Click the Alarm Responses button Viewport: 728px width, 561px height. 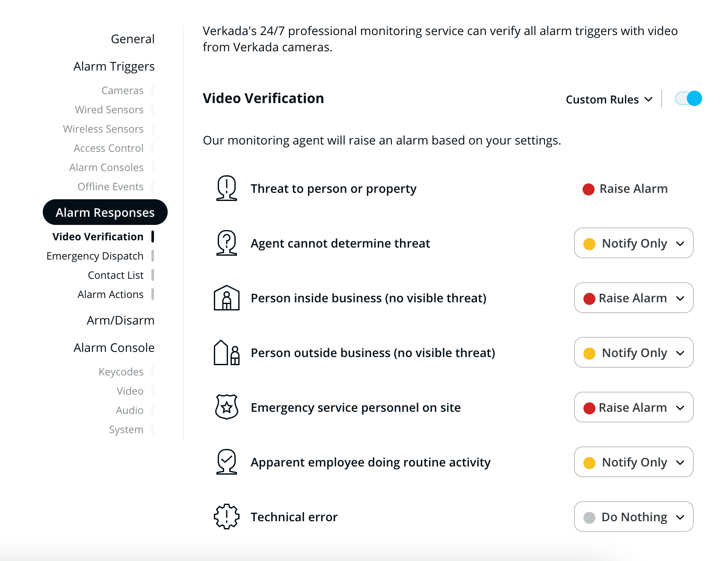pos(105,212)
